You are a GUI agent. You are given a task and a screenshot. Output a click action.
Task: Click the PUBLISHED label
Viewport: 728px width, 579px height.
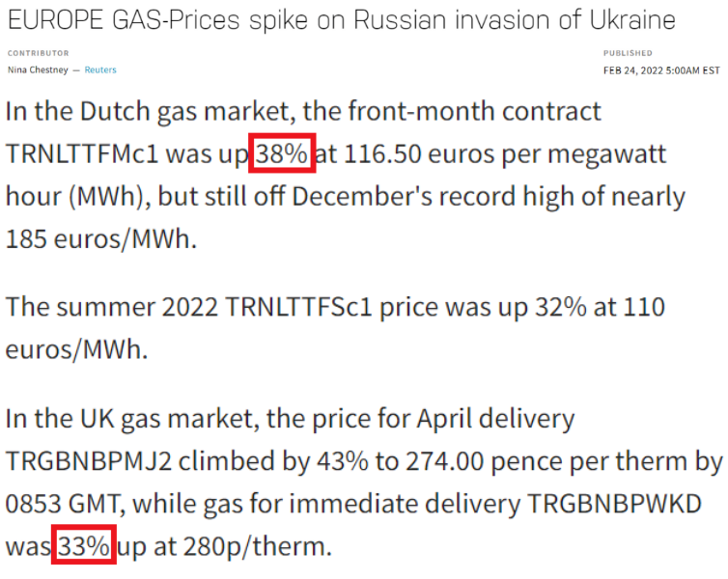click(x=628, y=53)
